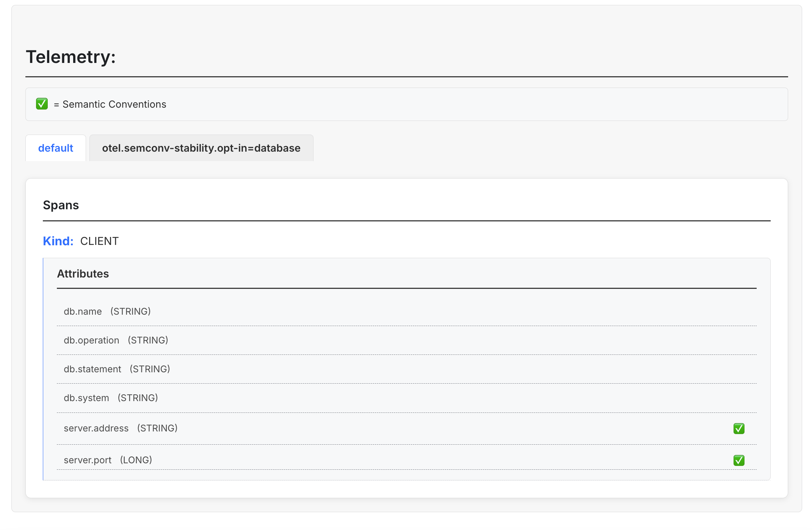Click the server.address attribute name
This screenshot has width=812, height=530.
[x=96, y=428]
